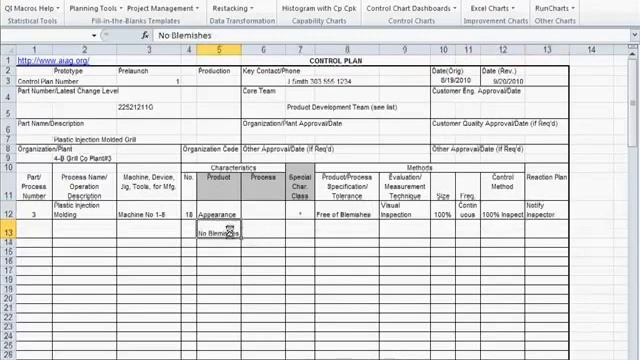This screenshot has height=360, width=640.
Task: Select the revision date 9/20/2010 cell
Action: pos(508,81)
